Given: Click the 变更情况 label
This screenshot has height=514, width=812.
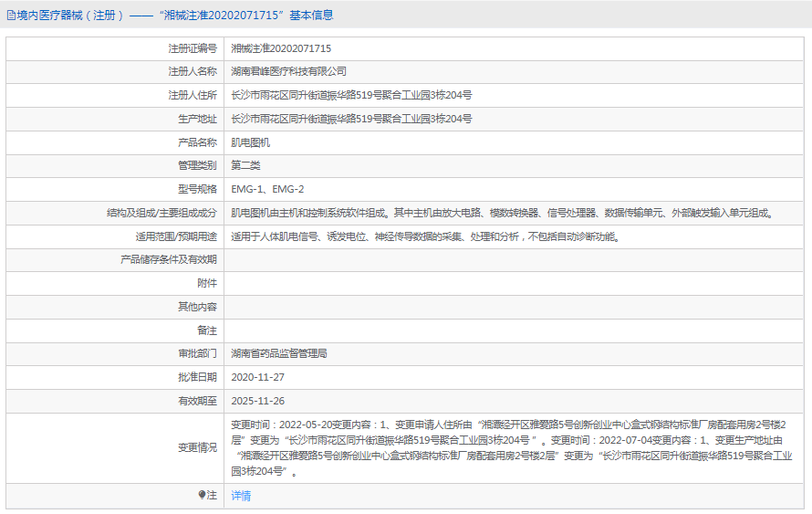Looking at the screenshot, I should tap(197, 447).
